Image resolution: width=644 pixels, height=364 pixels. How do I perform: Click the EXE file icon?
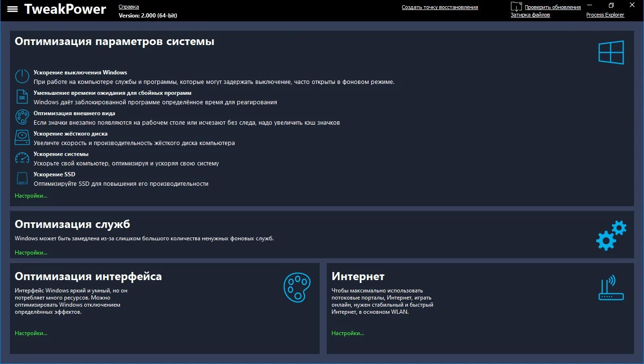click(x=22, y=97)
